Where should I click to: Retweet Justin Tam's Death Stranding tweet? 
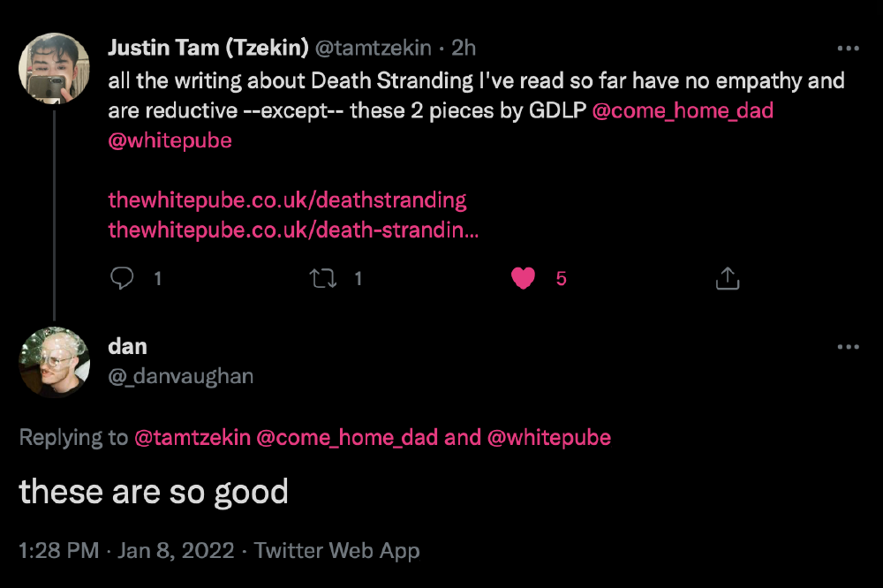pos(323,279)
